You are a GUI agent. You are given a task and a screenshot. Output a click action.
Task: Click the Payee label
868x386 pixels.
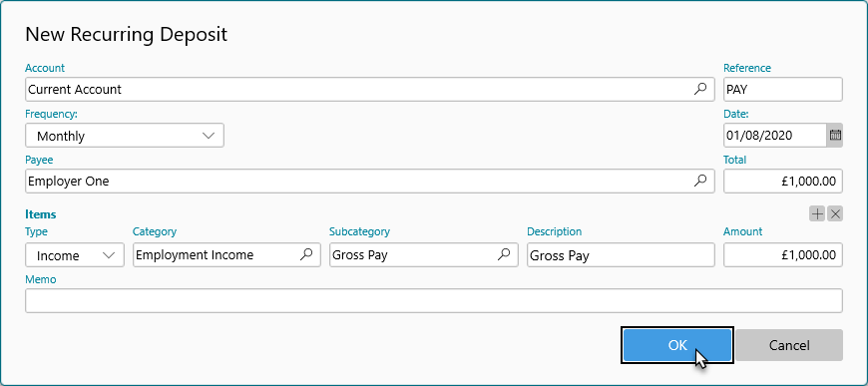39,160
